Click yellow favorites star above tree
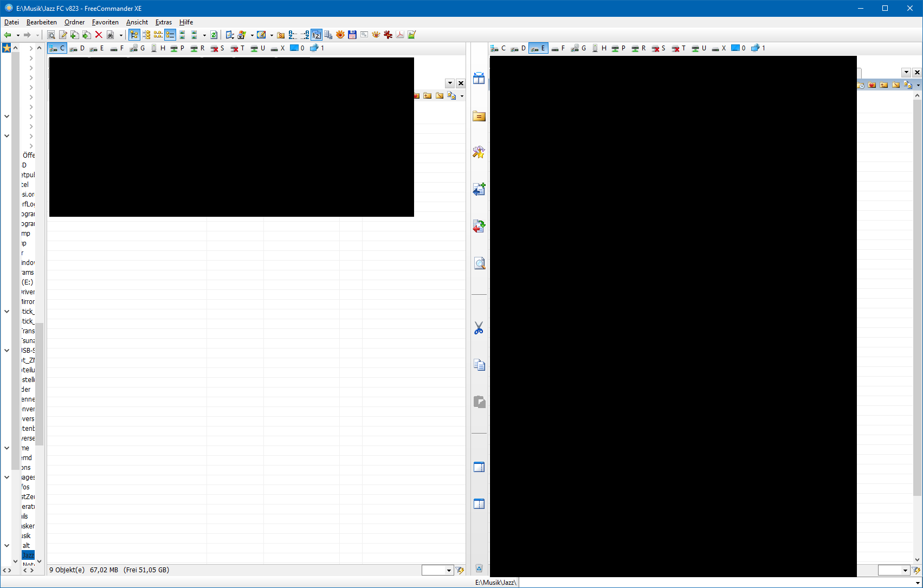The height and width of the screenshot is (588, 923). point(7,48)
